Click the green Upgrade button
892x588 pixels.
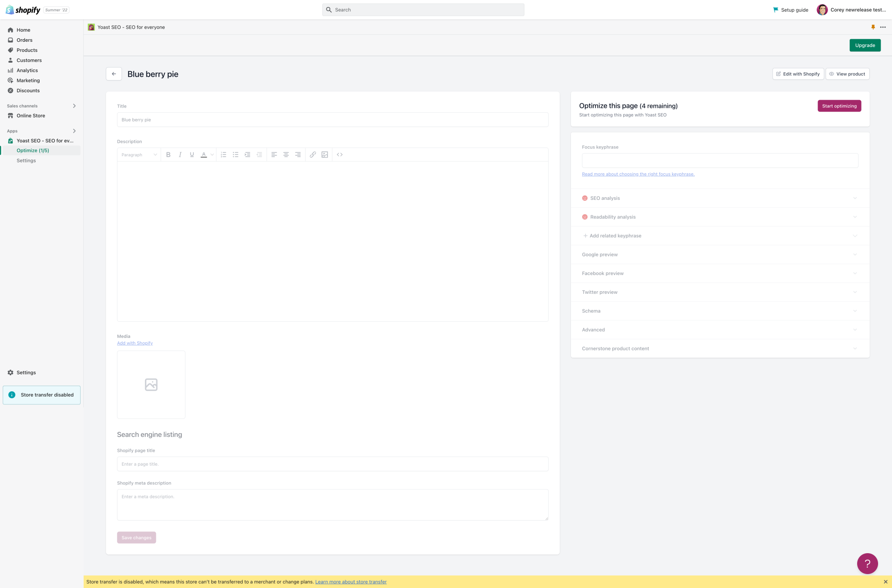(865, 45)
